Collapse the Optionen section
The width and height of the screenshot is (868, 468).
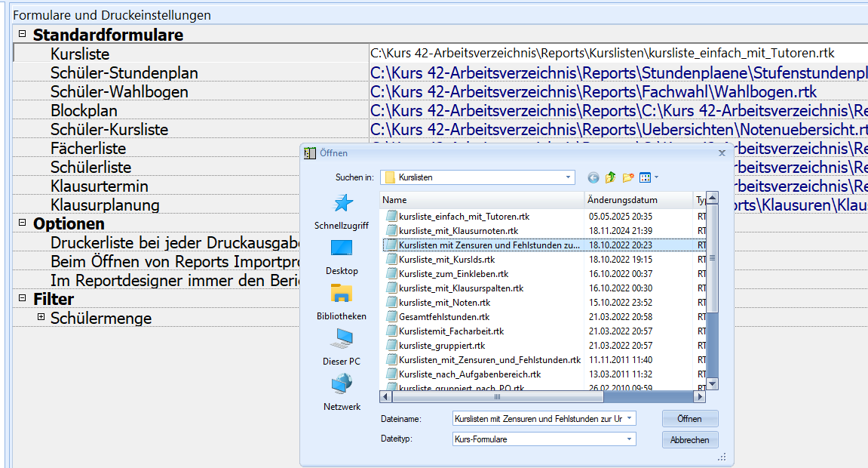22,223
